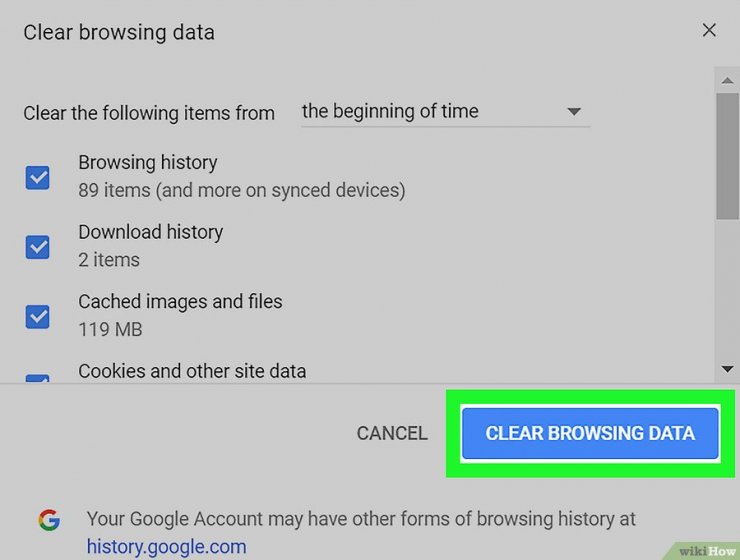Uncheck the Download history checkbox
The image size is (740, 560).
click(37, 247)
